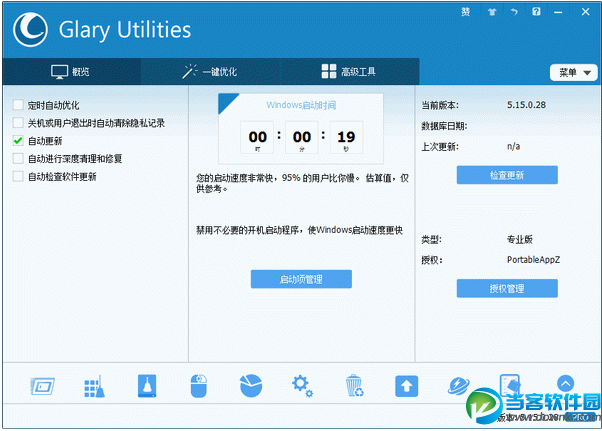602x431 pixels.
Task: Click the seconds value 19 in boot timer
Action: point(346,137)
